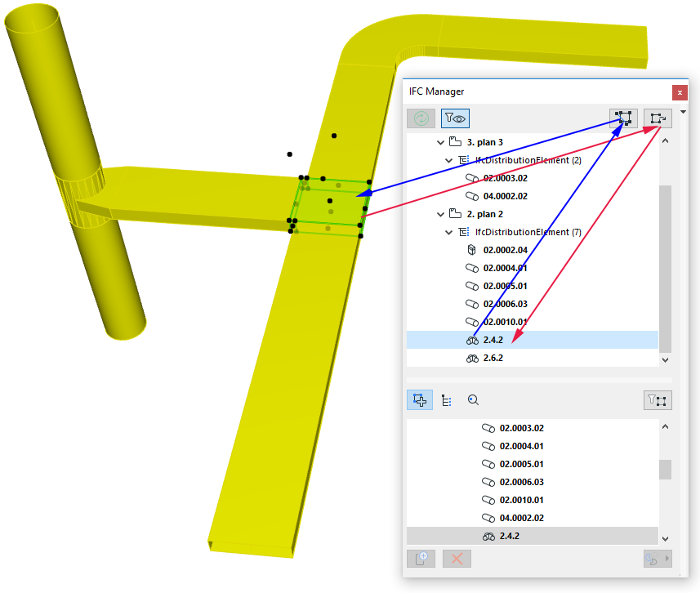Click the upper tree scrollbar thumb
Image resolution: width=700 pixels, height=593 pixels.
(x=665, y=269)
